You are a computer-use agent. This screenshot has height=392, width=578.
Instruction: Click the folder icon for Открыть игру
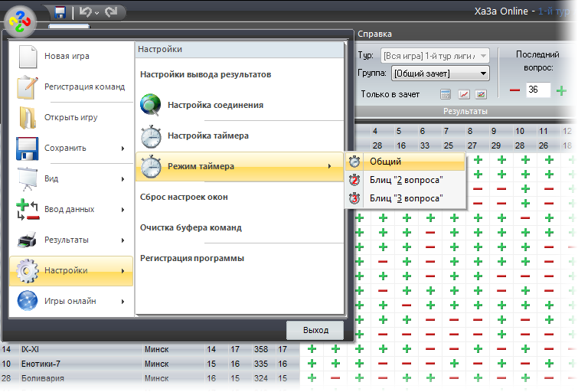tap(28, 118)
